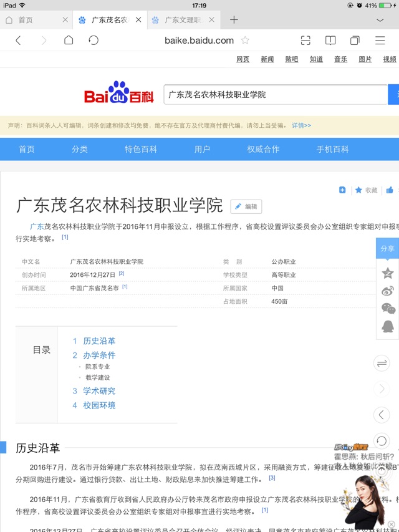Close the 广东文理职 tab
Image resolution: width=399 pixels, height=532 pixels.
tap(212, 20)
